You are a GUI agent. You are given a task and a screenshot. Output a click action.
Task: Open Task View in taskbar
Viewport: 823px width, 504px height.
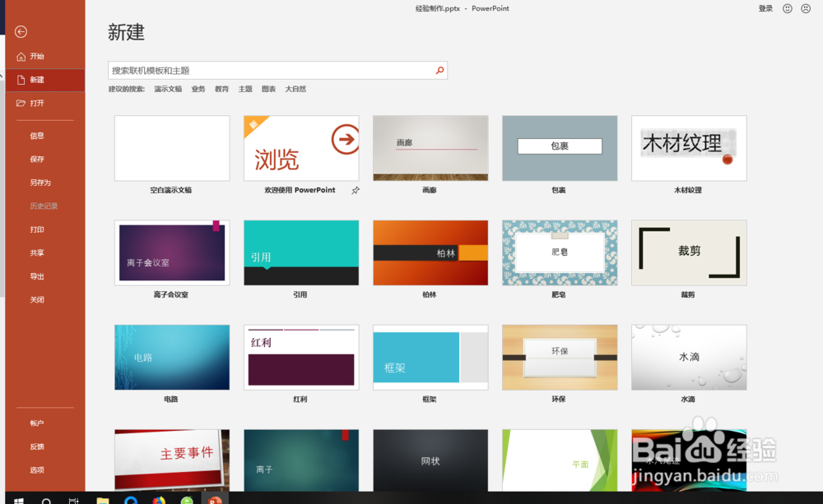point(73,501)
